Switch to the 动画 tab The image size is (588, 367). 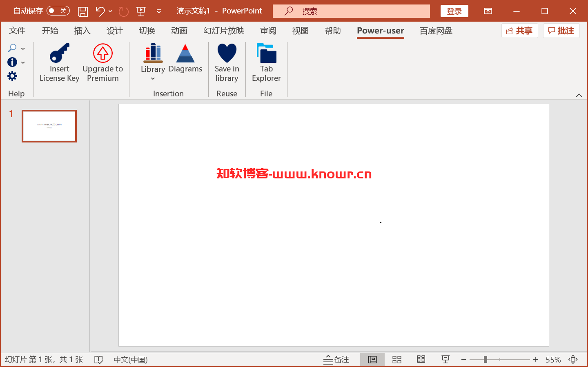point(179,31)
